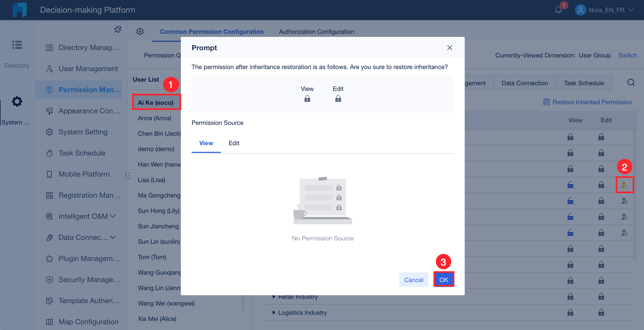
Task: Select the View tab in Permission Source
Action: point(206,143)
